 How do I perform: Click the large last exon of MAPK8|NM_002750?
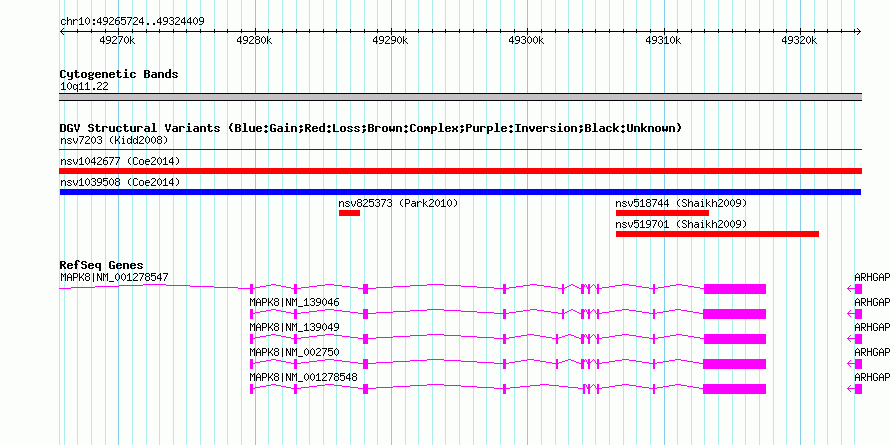coord(735,364)
